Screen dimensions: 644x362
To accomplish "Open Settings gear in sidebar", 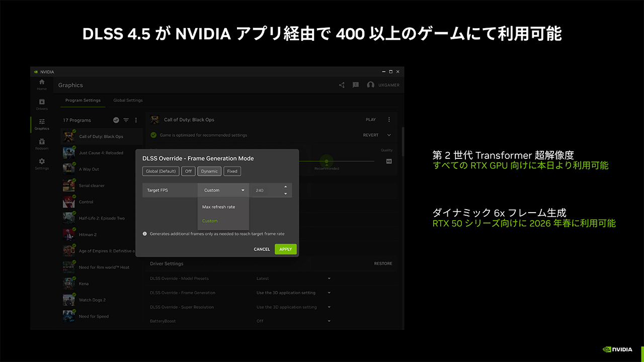I will coord(42,164).
